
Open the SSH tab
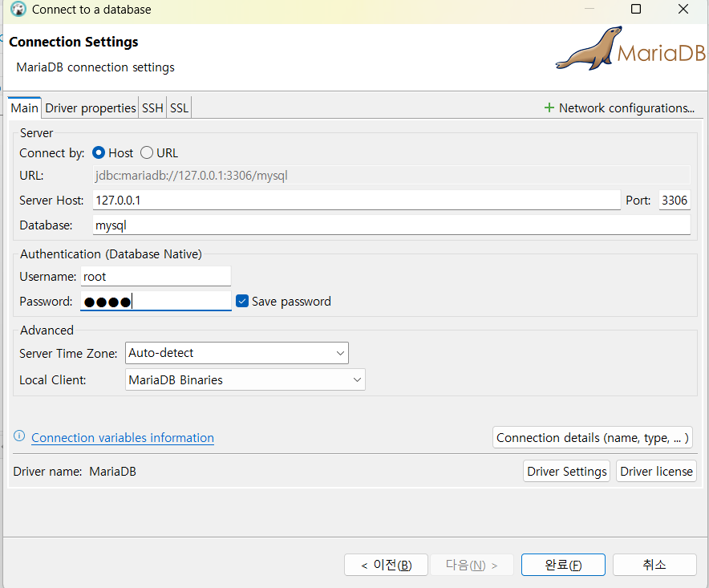(152, 107)
